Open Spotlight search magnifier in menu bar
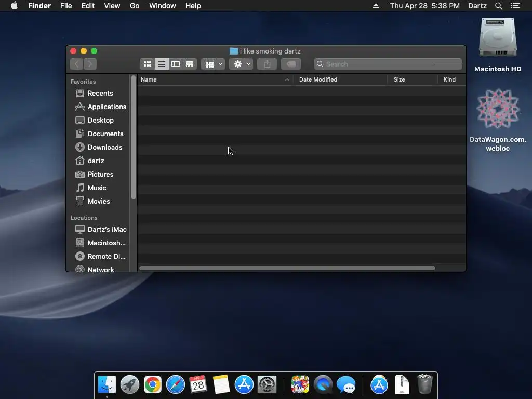Image resolution: width=532 pixels, height=399 pixels. coord(498,6)
